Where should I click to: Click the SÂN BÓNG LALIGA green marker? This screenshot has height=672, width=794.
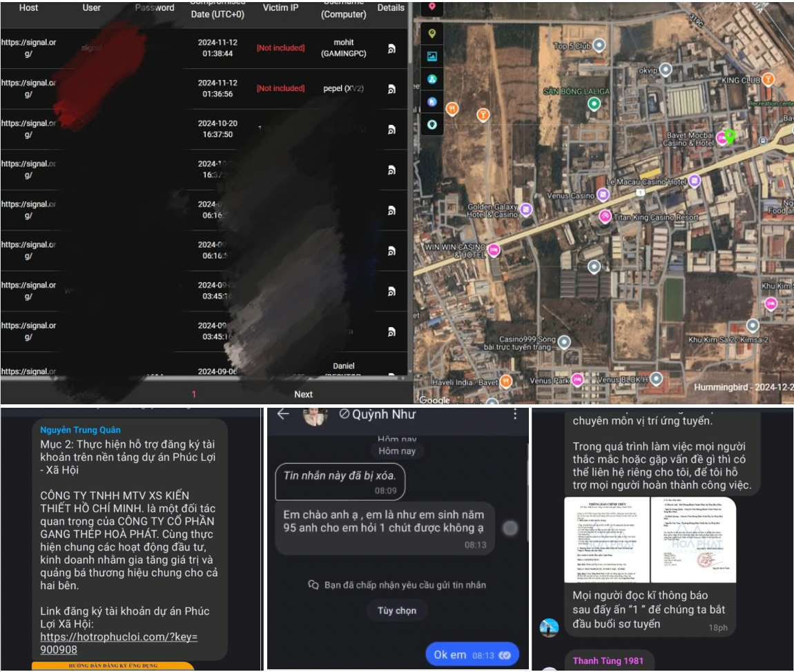coord(593,103)
